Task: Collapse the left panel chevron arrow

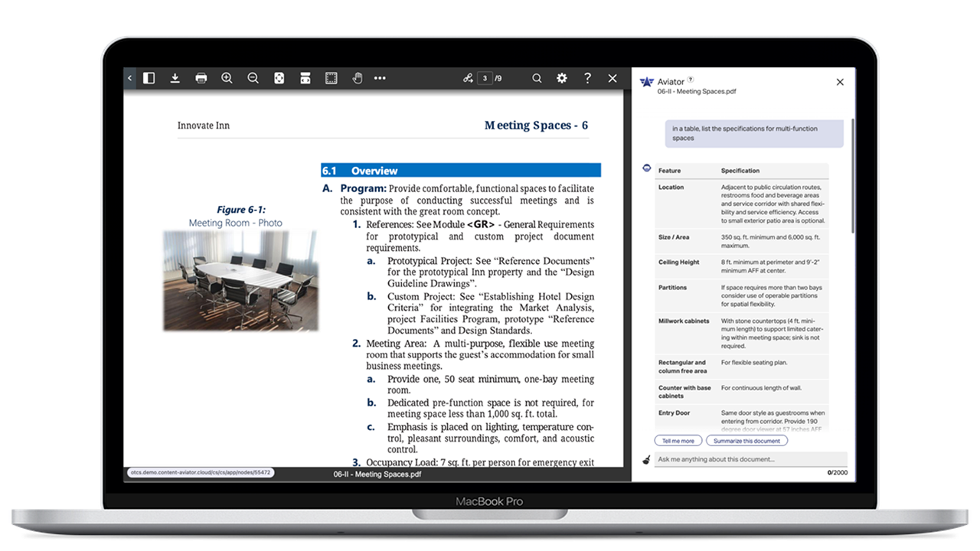Action: (x=129, y=78)
